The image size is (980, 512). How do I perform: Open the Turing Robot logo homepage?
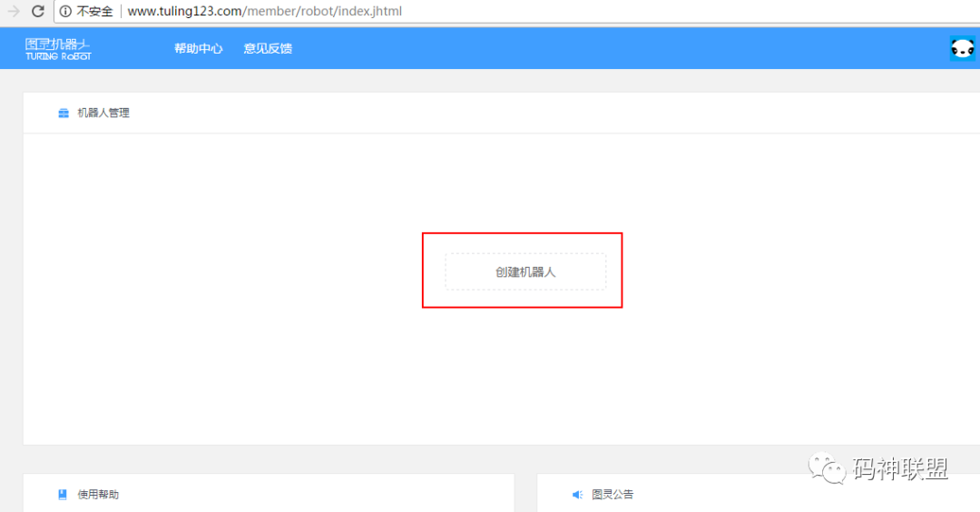tap(58, 49)
